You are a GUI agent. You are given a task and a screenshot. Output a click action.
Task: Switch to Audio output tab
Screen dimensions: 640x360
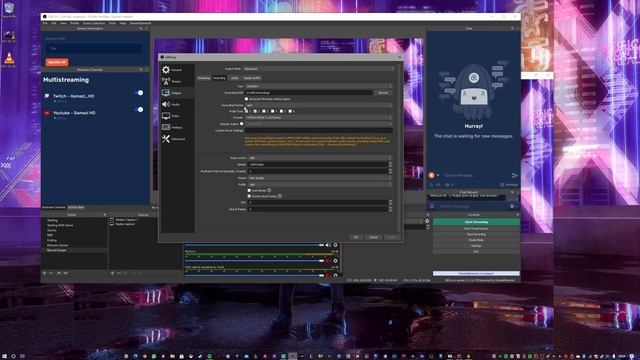tap(234, 78)
